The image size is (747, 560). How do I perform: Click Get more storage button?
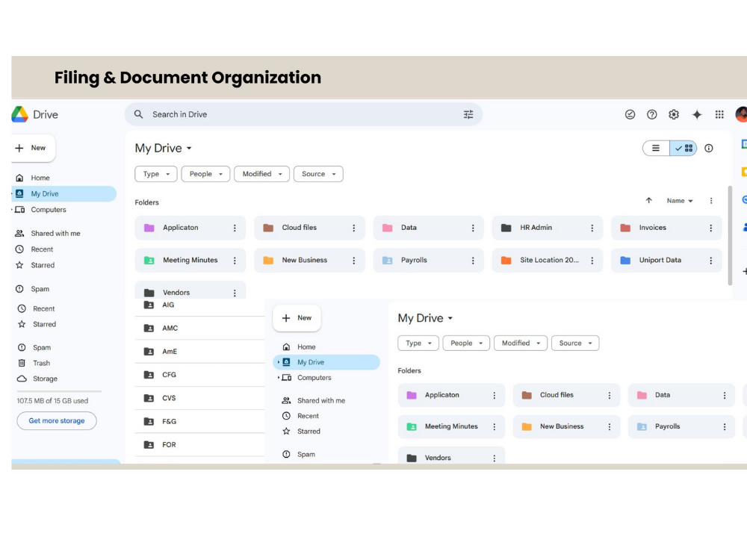(57, 421)
